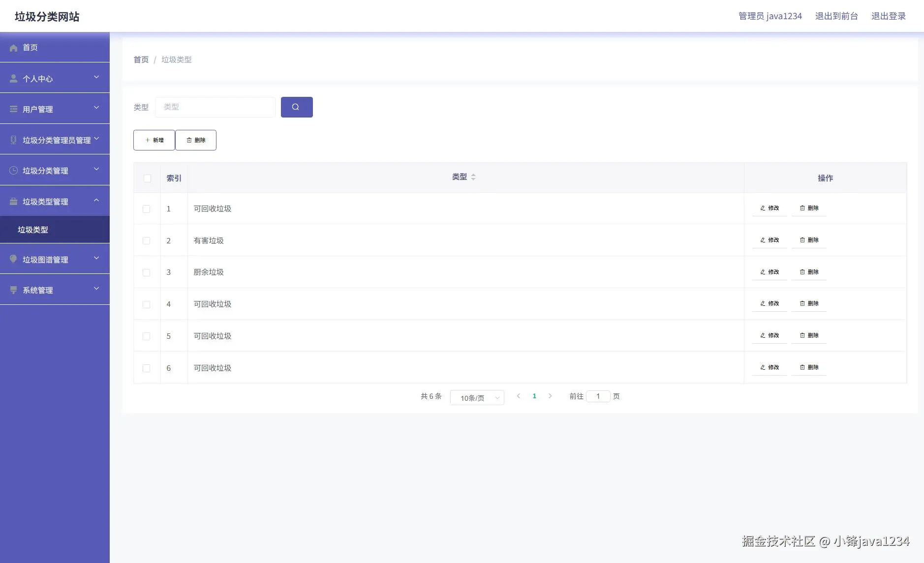The width and height of the screenshot is (924, 563).
Task: Click 删除 for row index 1
Action: pyautogui.click(x=809, y=208)
